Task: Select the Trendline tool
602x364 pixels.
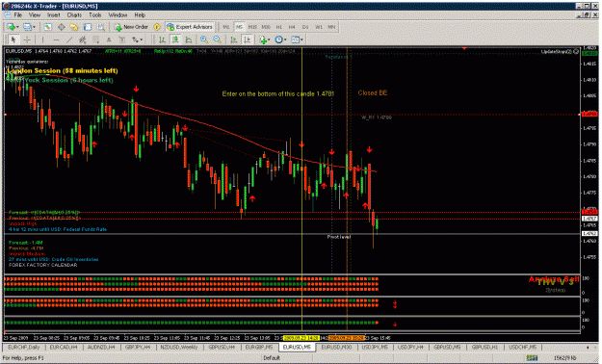Action: pos(69,39)
